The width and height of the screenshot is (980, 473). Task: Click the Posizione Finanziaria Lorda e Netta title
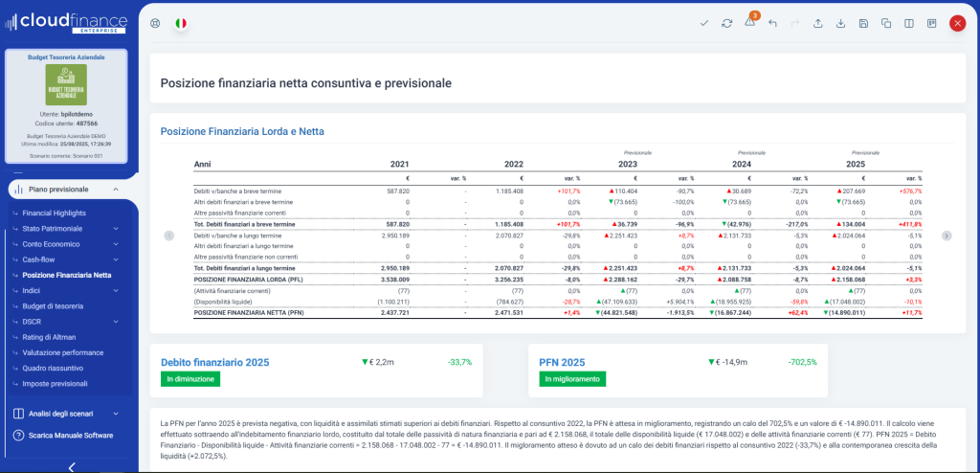click(x=242, y=131)
